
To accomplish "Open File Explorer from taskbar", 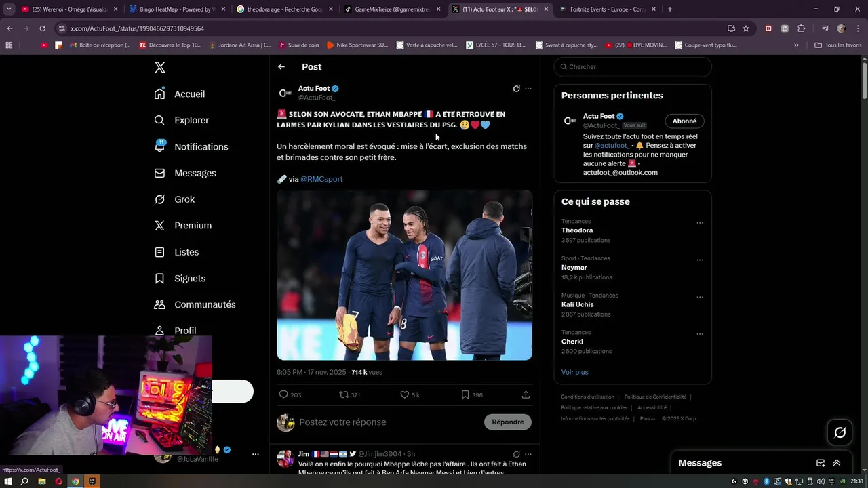I will click(42, 481).
